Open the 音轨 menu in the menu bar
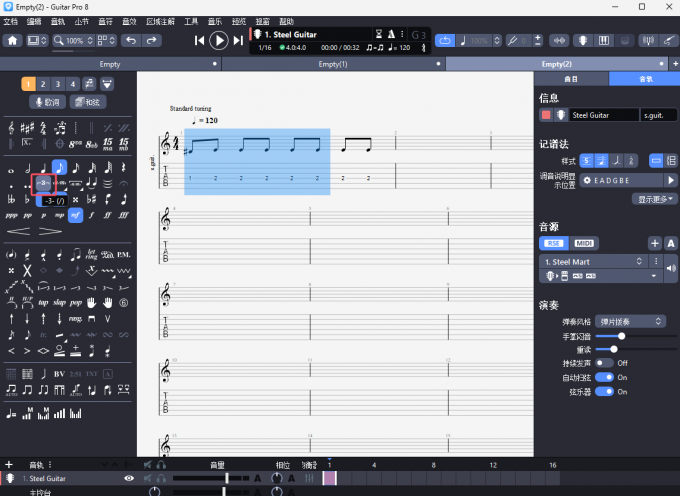680x496 pixels. (x=58, y=21)
